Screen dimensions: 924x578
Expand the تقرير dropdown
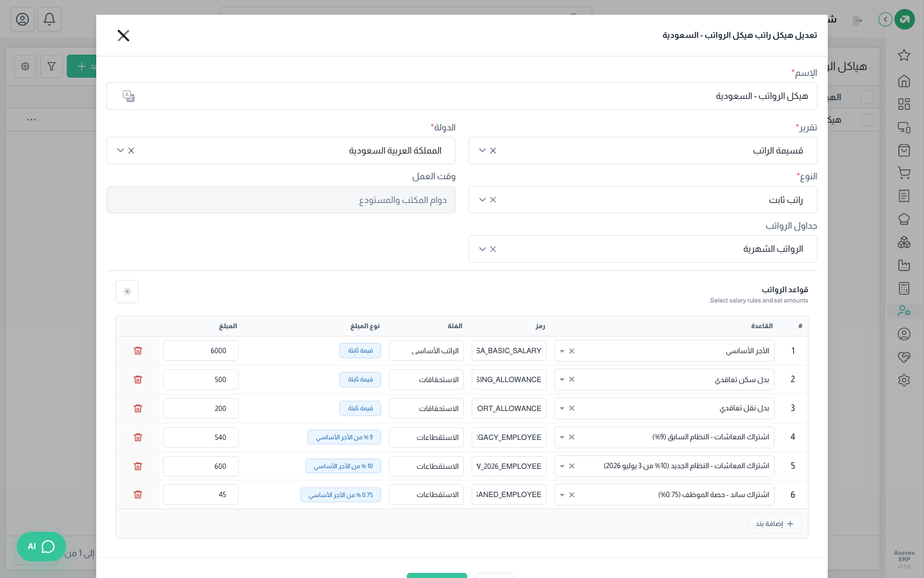(483, 150)
